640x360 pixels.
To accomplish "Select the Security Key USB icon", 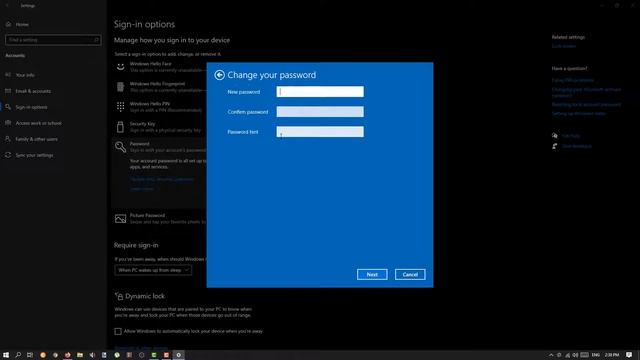I will click(x=120, y=127).
